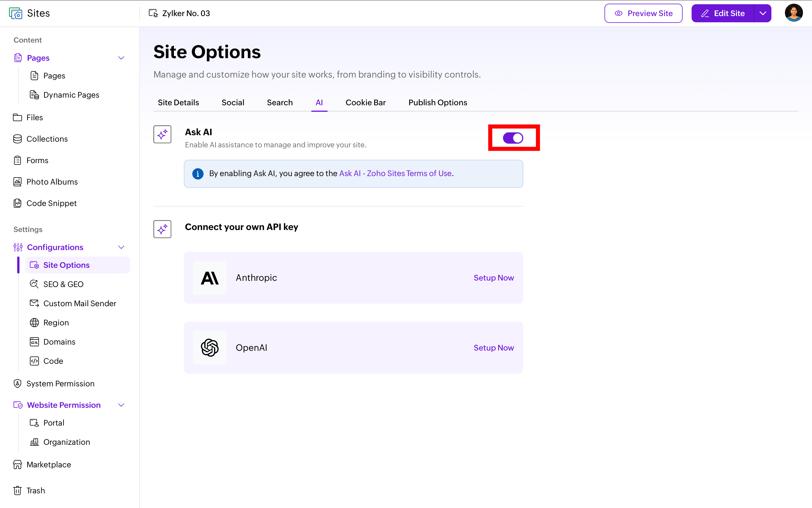
Task: Click the site selector icon beside Zylker No. 03
Action: [x=153, y=13]
